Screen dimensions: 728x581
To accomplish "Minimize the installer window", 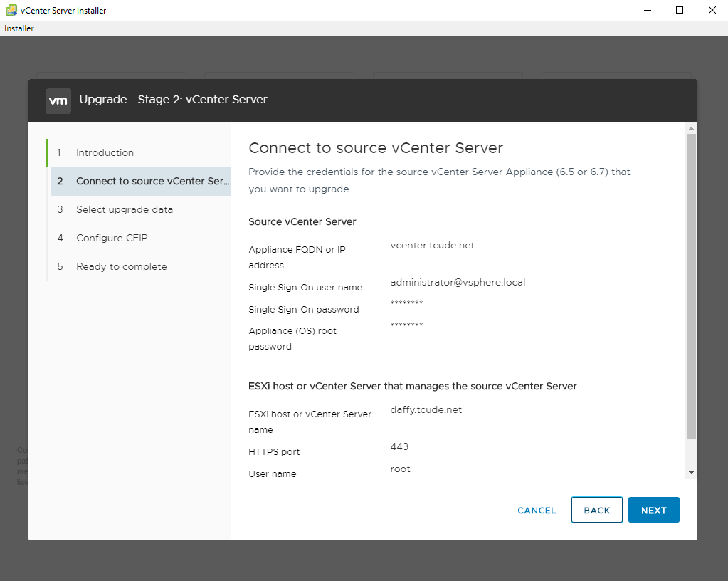I will click(x=648, y=10).
